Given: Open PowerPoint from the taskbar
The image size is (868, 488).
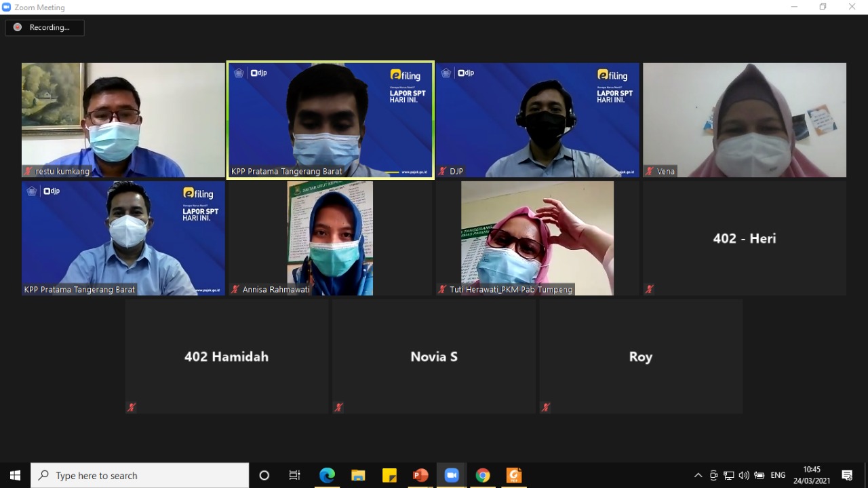Looking at the screenshot, I should [420, 475].
